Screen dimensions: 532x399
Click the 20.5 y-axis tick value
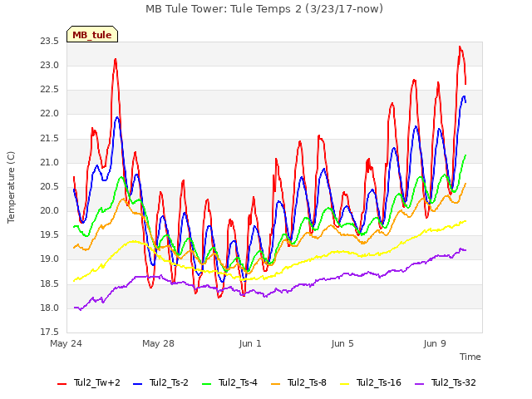[x=50, y=186]
